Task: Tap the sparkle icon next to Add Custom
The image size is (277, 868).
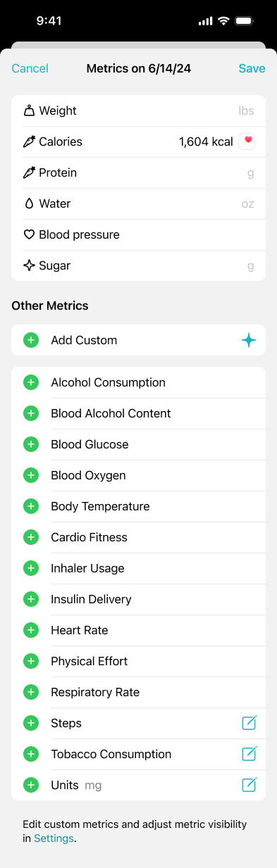Action: [x=248, y=340]
